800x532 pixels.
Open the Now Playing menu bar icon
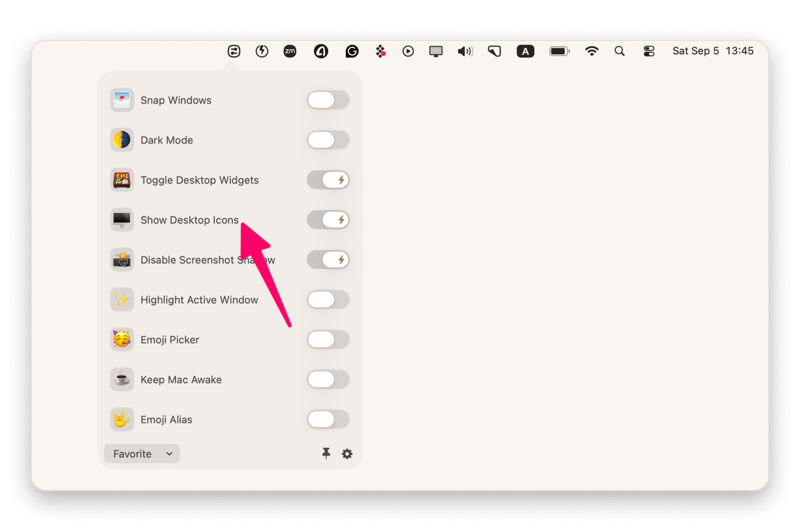click(x=408, y=51)
